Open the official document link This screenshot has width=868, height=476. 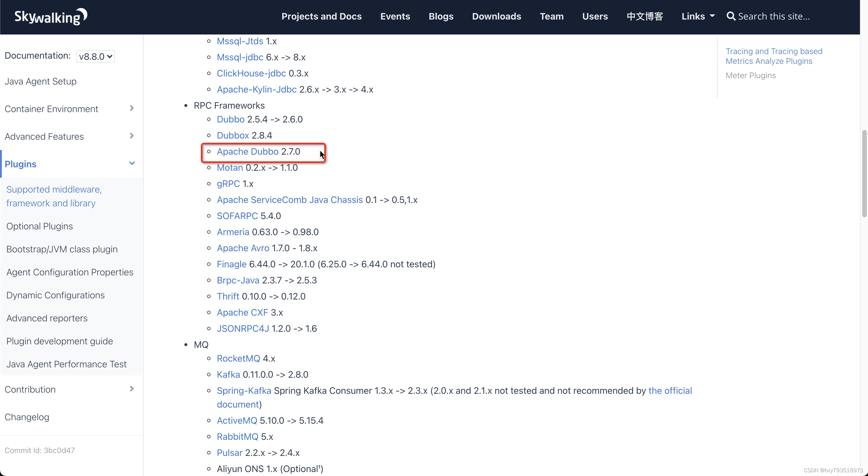coord(670,391)
